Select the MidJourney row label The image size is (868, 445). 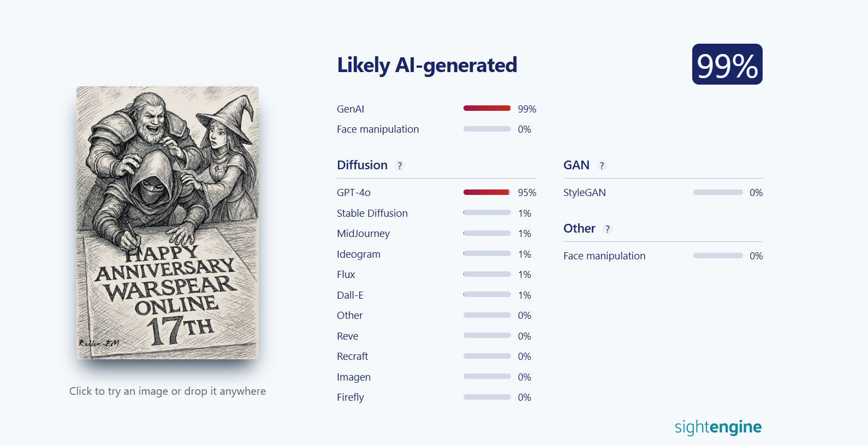pyautogui.click(x=363, y=234)
